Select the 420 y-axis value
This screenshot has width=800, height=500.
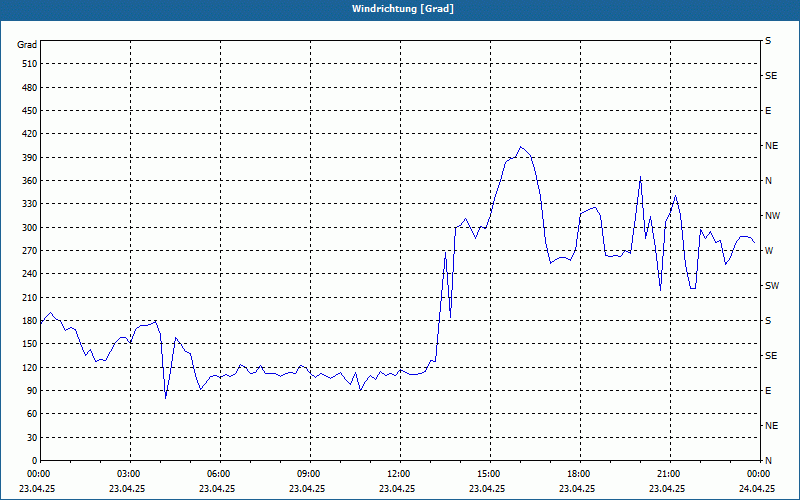tap(30, 134)
